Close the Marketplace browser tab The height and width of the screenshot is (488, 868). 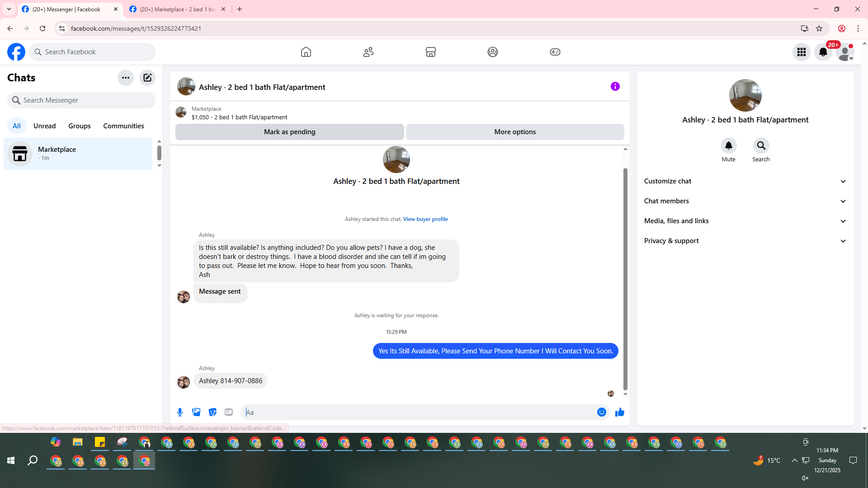pos(223,9)
